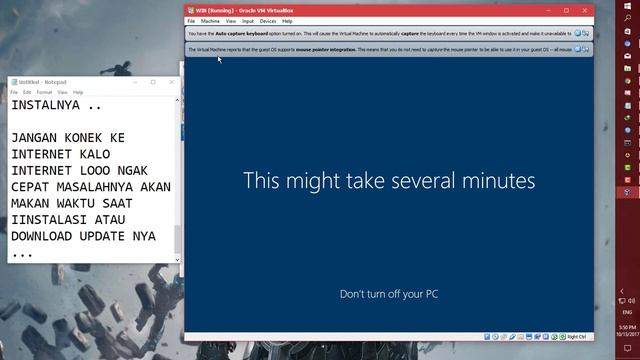The height and width of the screenshot is (360, 640).
Task: Click the Notepad title bar icon
Action: (x=14, y=82)
